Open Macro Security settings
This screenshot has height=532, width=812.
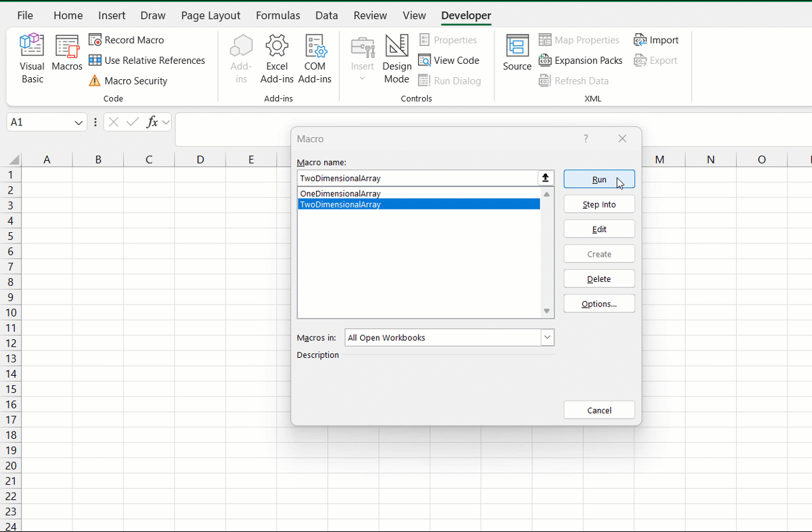tap(128, 81)
